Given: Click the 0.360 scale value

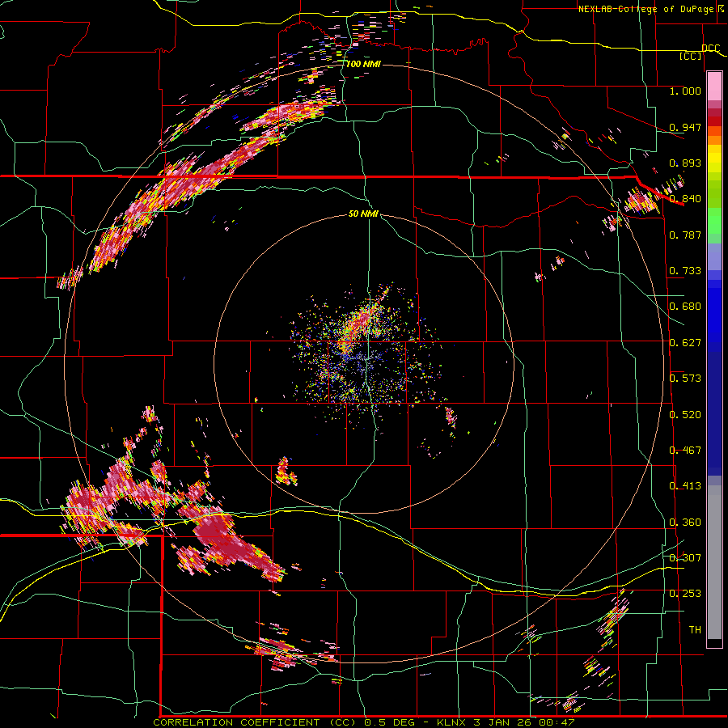Looking at the screenshot, I should (685, 523).
